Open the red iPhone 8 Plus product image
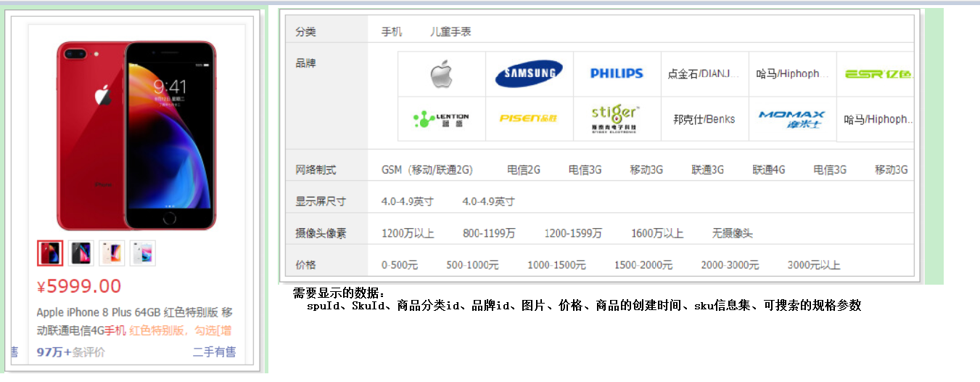Image resolution: width=980 pixels, height=382 pixels. click(x=136, y=135)
